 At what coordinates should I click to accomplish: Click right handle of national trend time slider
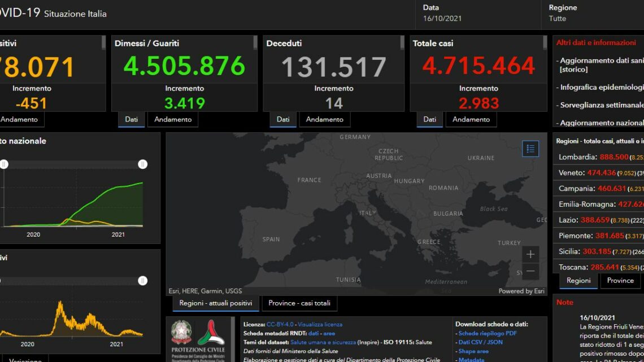(x=142, y=164)
